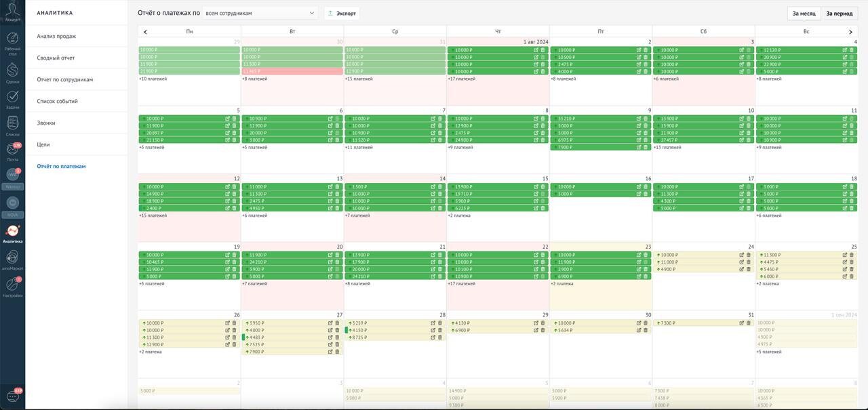Expand '+5 платежей' on September 1

769,352
